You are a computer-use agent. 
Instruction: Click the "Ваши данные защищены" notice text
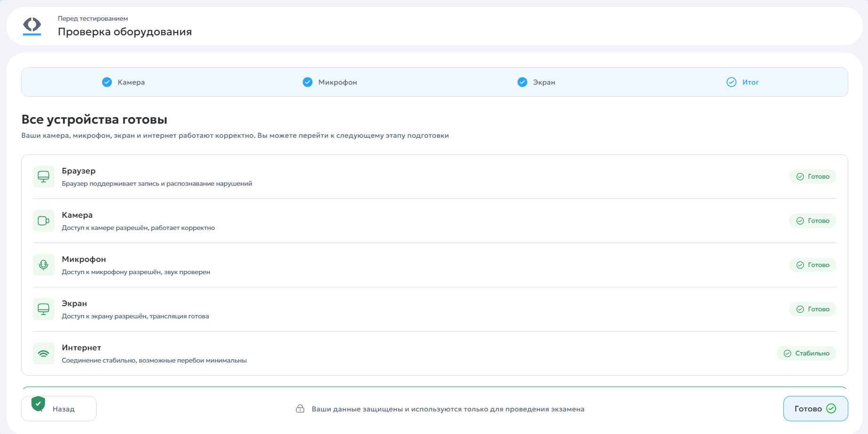tap(448, 409)
